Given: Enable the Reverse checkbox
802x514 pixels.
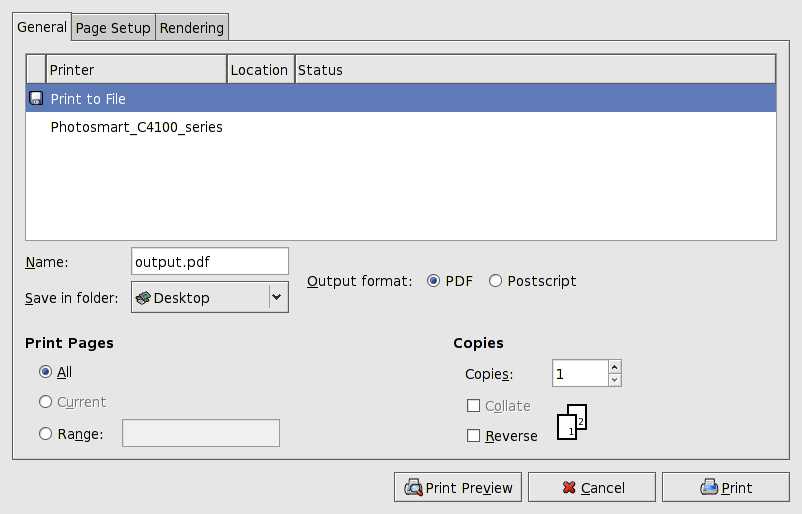Looking at the screenshot, I should [x=474, y=436].
